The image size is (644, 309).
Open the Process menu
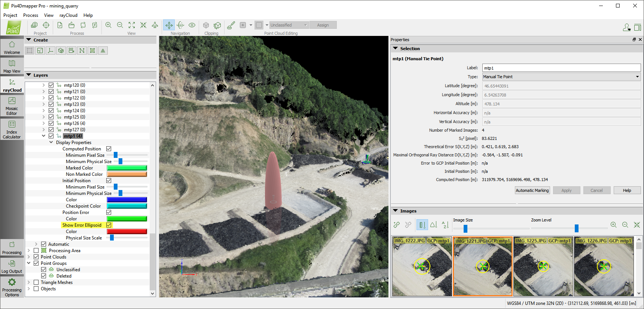tap(31, 15)
